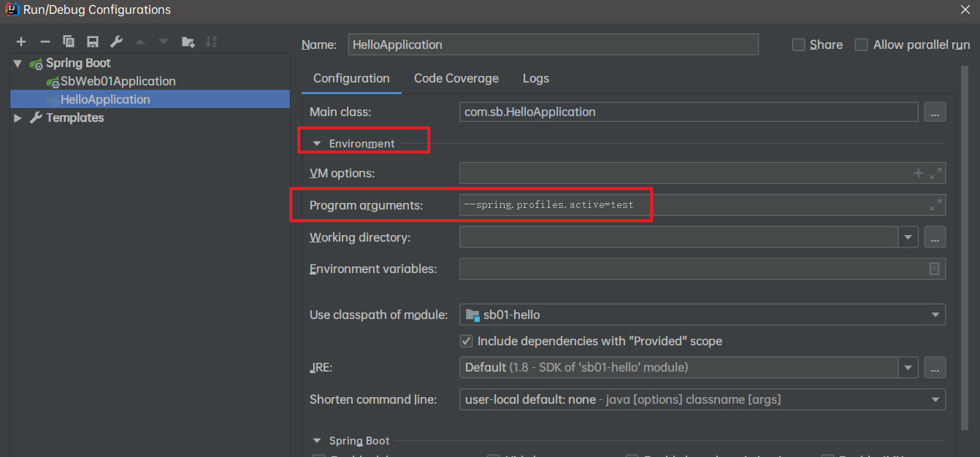
Task: Switch to the Code Coverage tab
Action: 456,78
